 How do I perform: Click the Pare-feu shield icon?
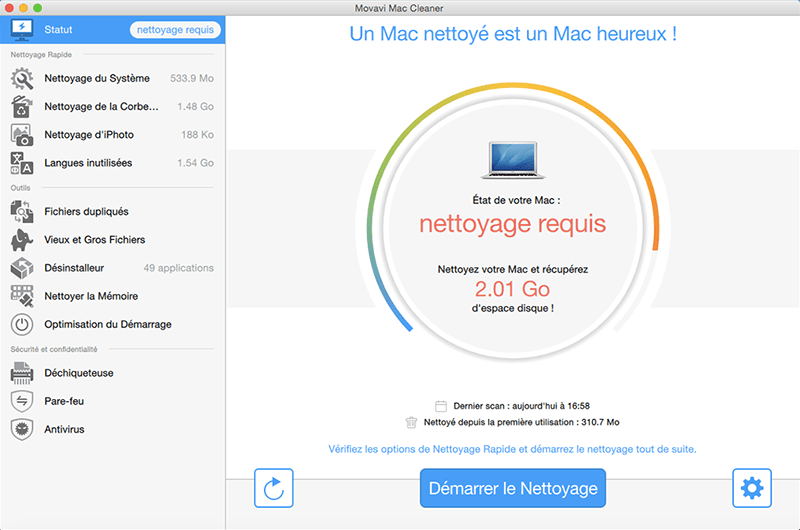click(22, 401)
